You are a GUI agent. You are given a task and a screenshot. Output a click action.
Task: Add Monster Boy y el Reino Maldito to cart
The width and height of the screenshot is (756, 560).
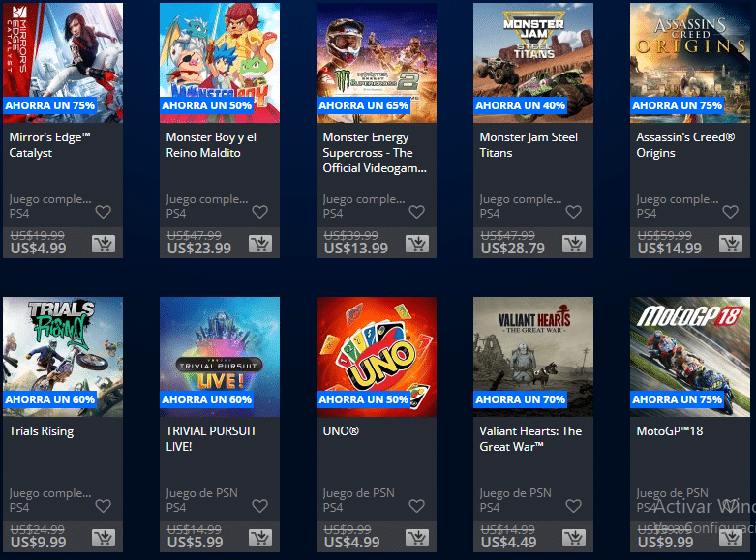coord(260,244)
